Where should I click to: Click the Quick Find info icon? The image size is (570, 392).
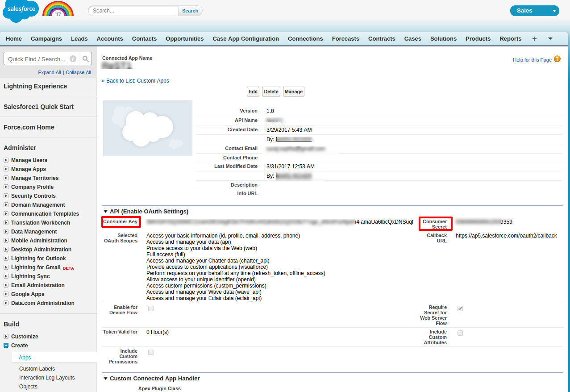coord(73,59)
